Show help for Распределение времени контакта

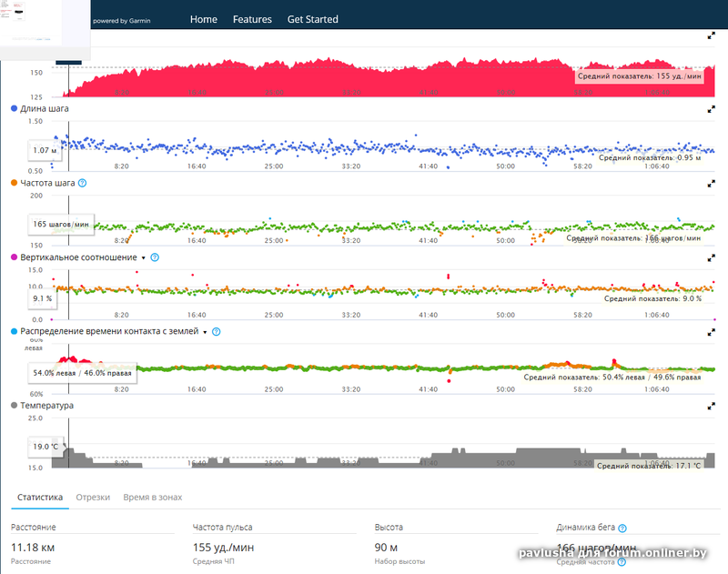coord(217,332)
